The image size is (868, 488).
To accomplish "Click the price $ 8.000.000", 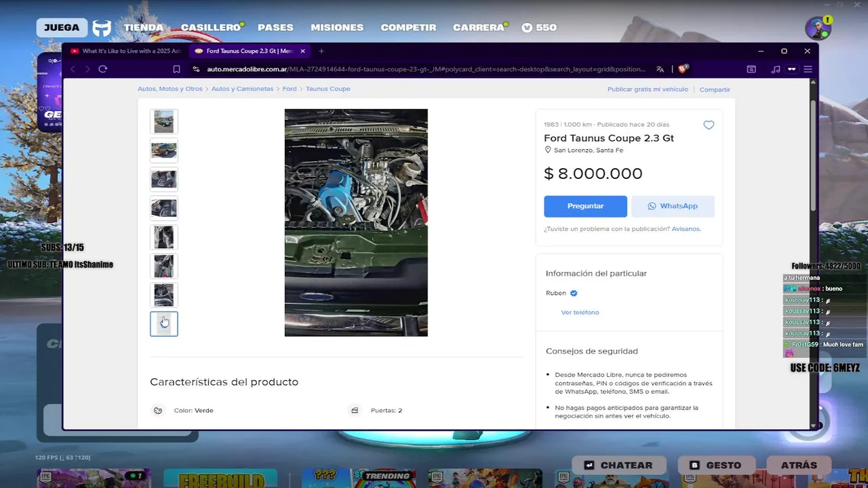I will pos(593,174).
